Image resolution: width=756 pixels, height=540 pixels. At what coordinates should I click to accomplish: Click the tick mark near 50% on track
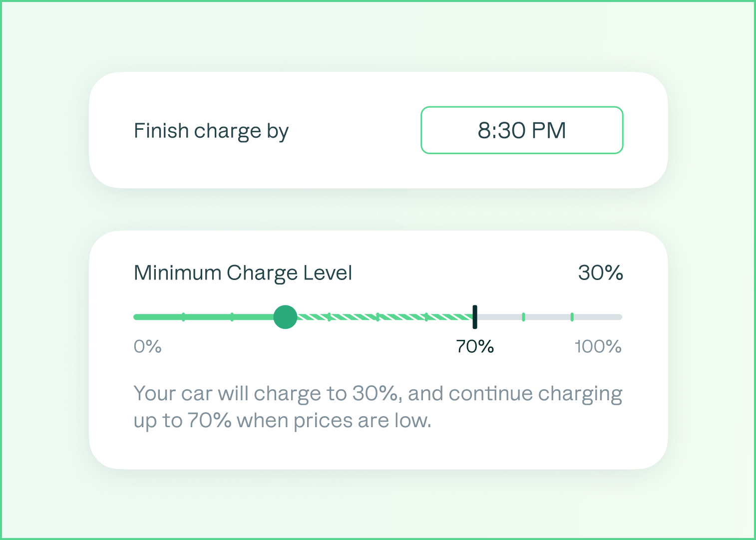(x=379, y=316)
